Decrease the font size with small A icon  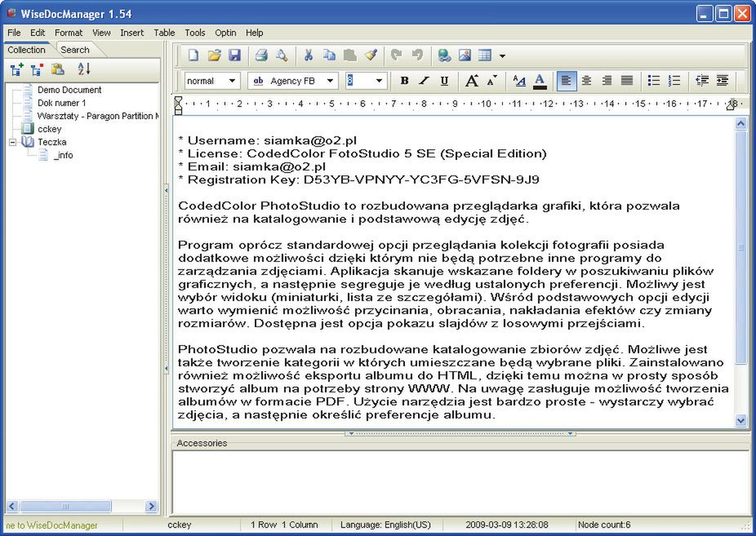coord(491,81)
